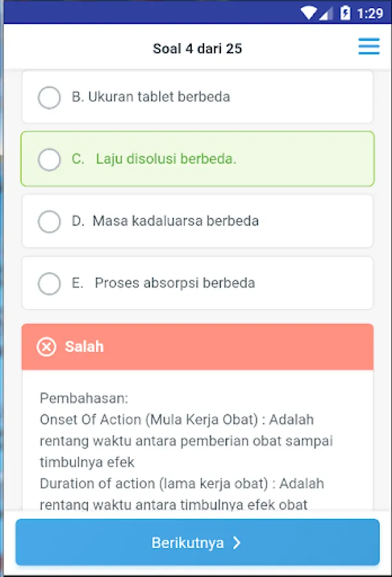The width and height of the screenshot is (392, 577).
Task: Click the 'Soal 4 dari 25' title
Action: tap(197, 49)
